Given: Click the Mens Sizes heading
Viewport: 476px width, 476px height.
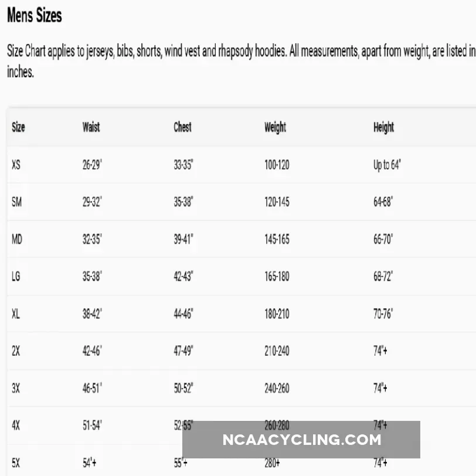Looking at the screenshot, I should pyautogui.click(x=35, y=16).
